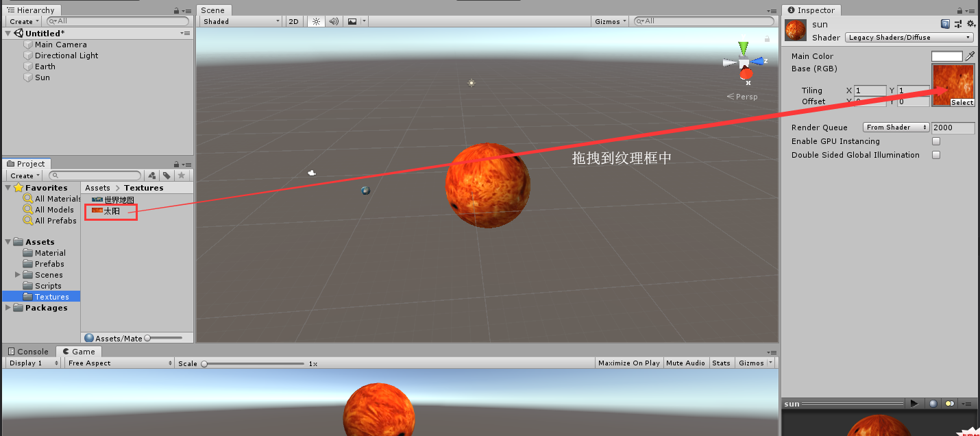Toggle scene lighting with the sun icon
This screenshot has height=436, width=980.
(315, 21)
